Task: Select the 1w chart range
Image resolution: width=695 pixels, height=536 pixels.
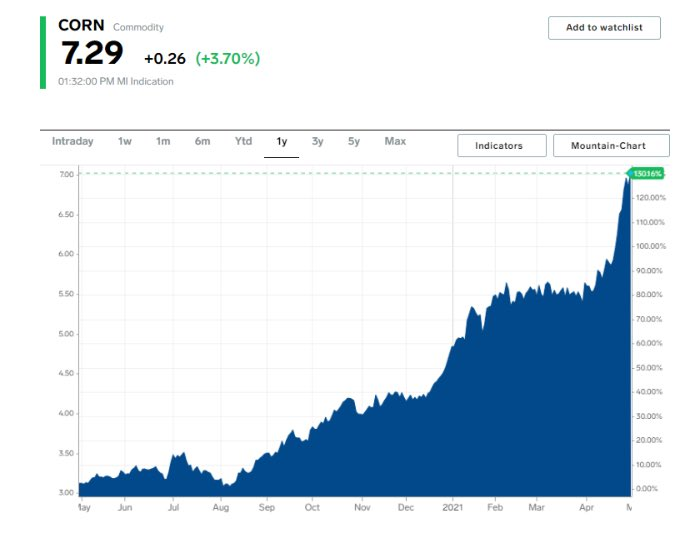Action: pos(125,142)
